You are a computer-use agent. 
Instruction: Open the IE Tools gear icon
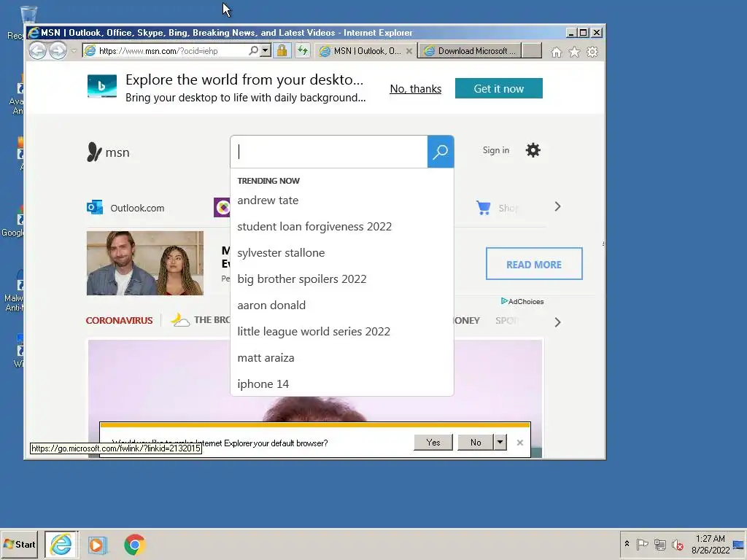(592, 52)
